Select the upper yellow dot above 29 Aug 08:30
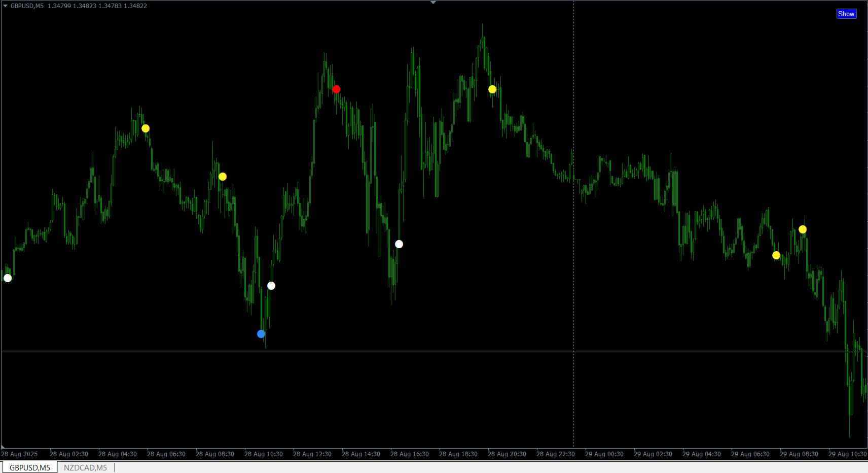868x473 pixels. point(803,229)
